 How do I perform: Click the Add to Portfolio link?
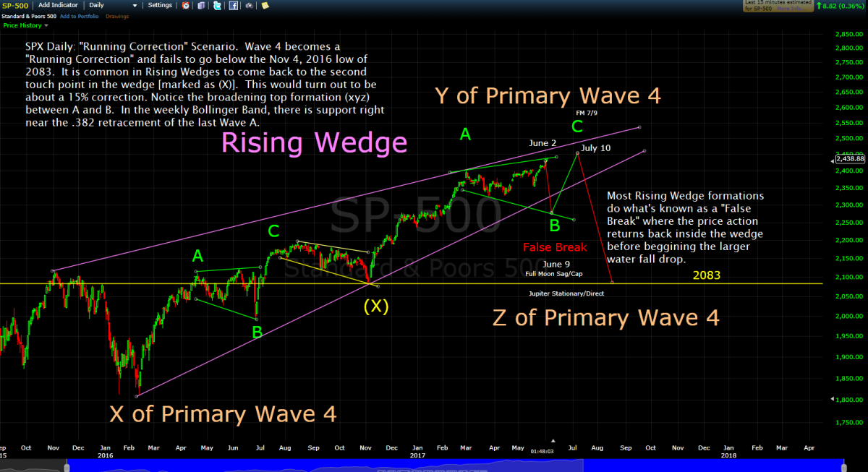click(x=79, y=16)
